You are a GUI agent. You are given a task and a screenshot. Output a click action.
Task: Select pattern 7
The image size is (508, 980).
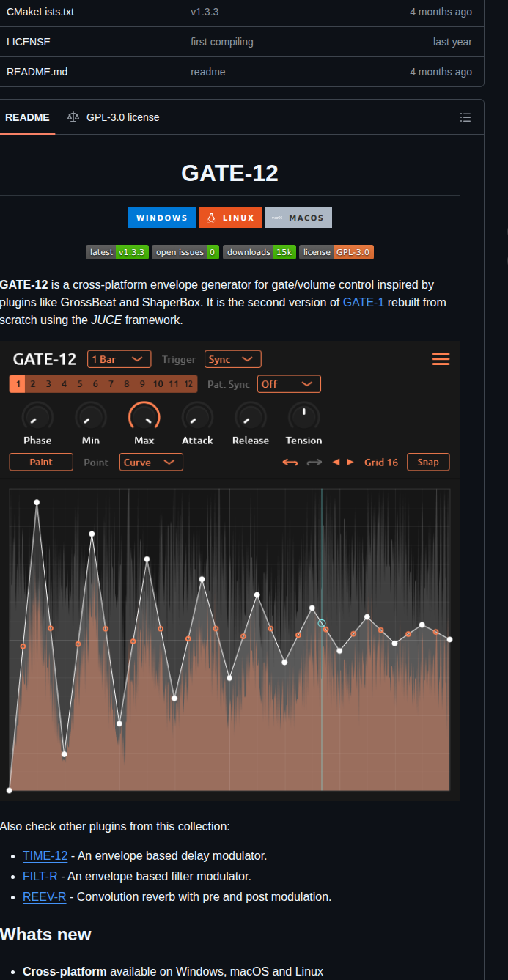click(x=111, y=384)
